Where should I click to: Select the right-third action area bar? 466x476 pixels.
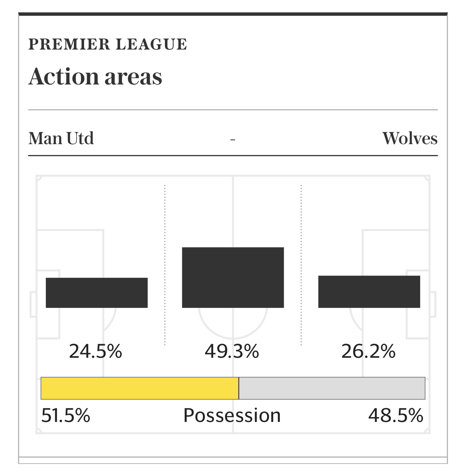[x=369, y=292]
